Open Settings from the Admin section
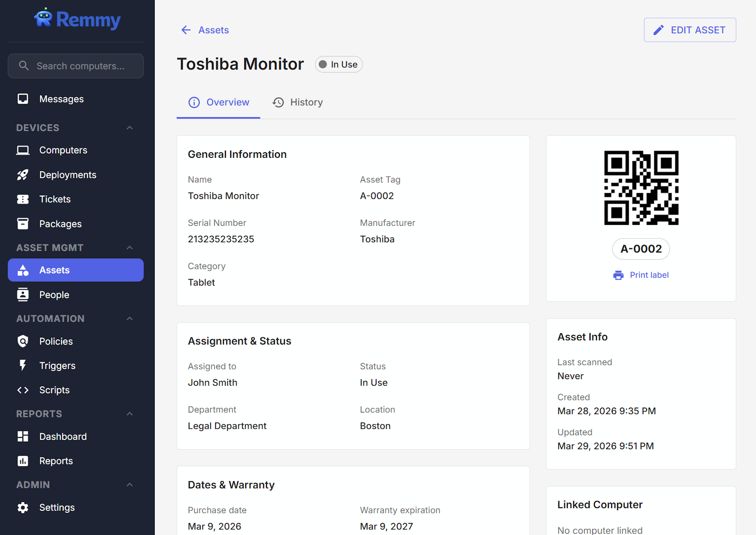This screenshot has height=535, width=756. tap(56, 507)
